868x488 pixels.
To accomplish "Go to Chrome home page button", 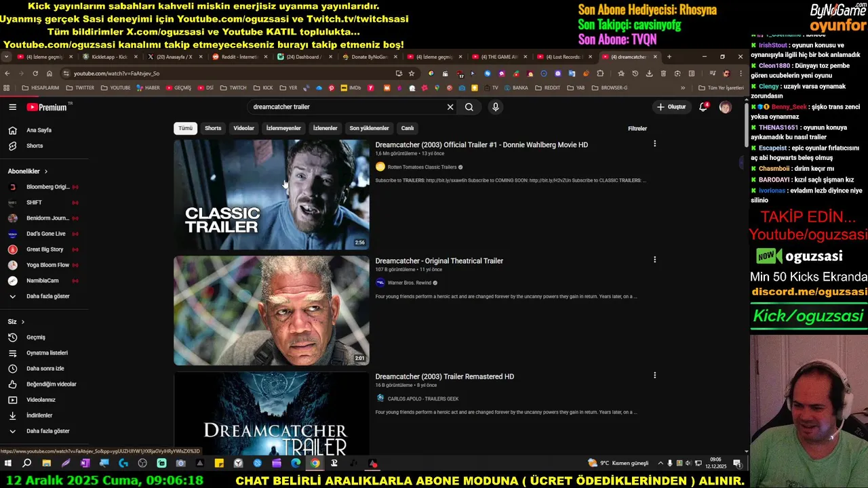I will point(50,73).
